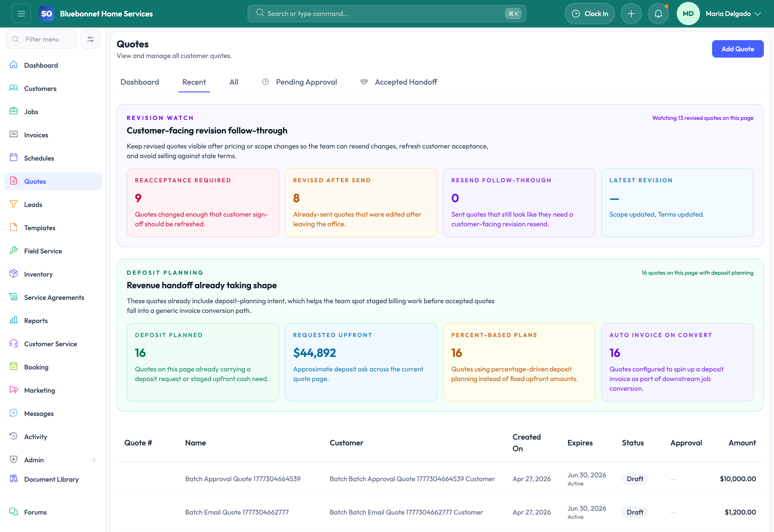
Task: Click the Expires column header
Action: [x=580, y=443]
